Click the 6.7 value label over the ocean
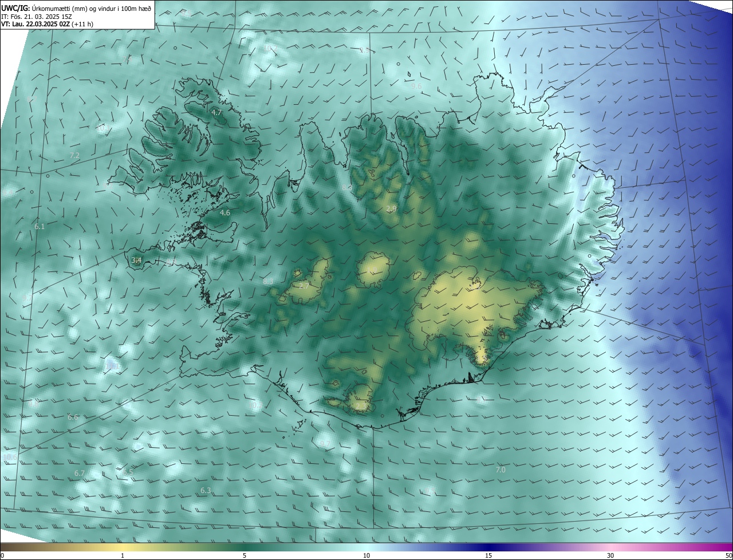The width and height of the screenshot is (733, 560). pyautogui.click(x=80, y=474)
